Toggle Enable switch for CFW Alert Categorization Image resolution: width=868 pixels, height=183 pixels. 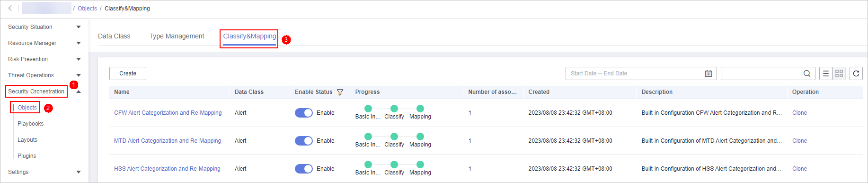(x=304, y=113)
